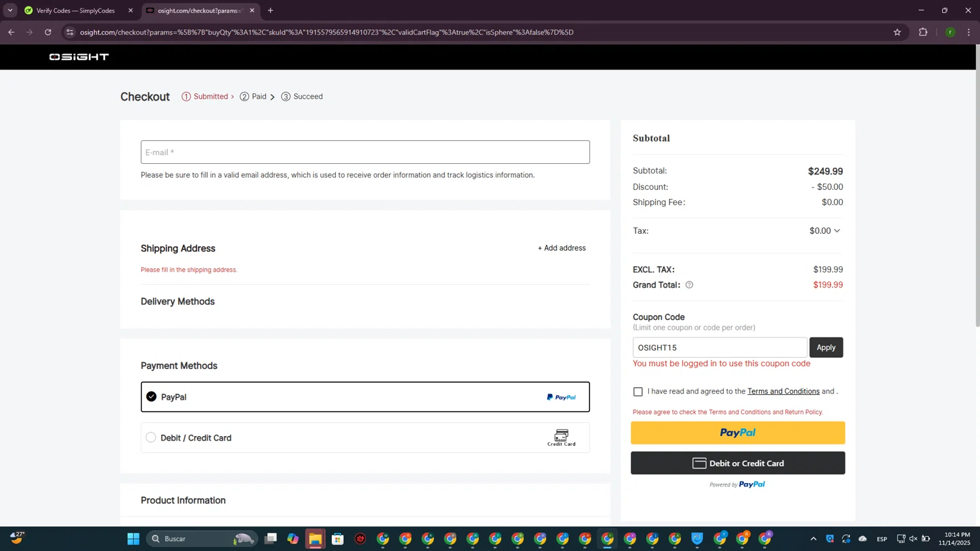Screen dimensions: 980x551
Task: Click the PayPal logo in payment methods
Action: [561, 397]
